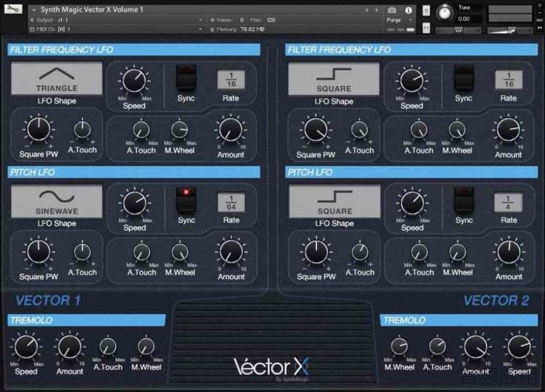Open Vector 2 Pitch LFO shape selector SQUARE
Screen dimensions: 545x392
[334, 201]
